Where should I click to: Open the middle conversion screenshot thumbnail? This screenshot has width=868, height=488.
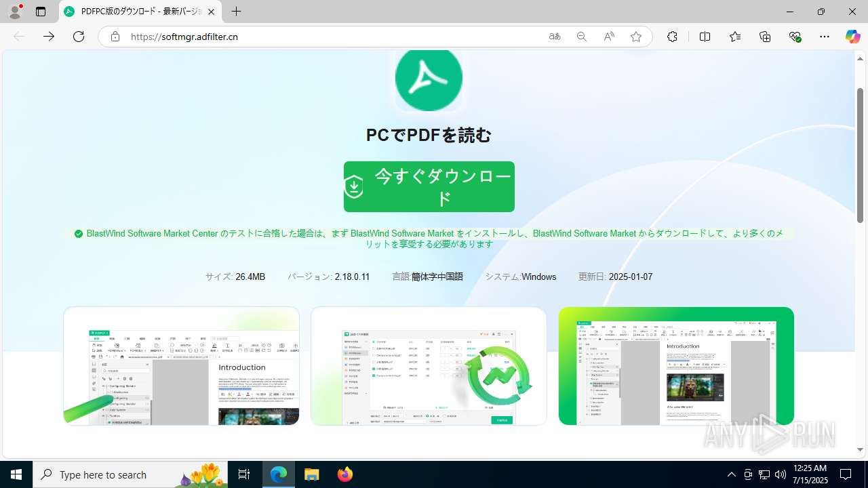coord(429,366)
